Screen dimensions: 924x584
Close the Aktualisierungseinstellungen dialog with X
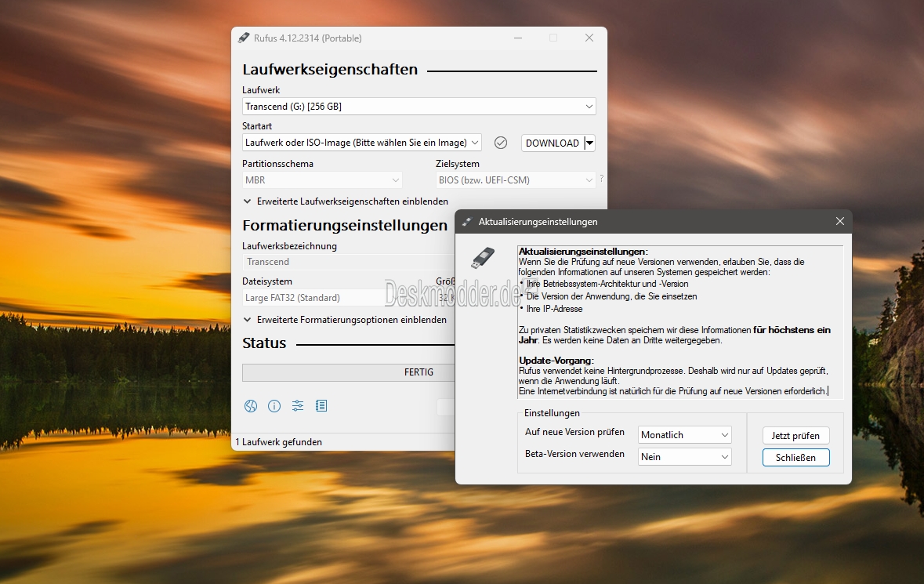coord(839,222)
